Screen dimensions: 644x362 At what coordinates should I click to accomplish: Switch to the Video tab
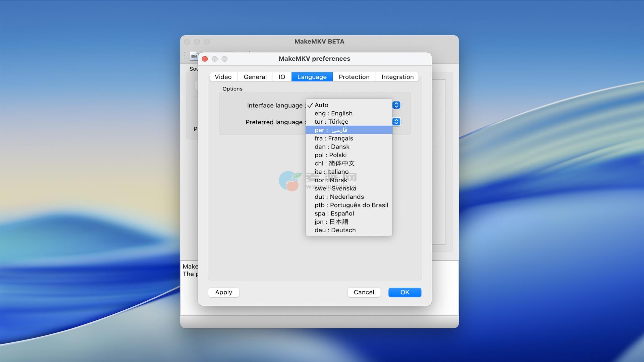[x=223, y=77]
